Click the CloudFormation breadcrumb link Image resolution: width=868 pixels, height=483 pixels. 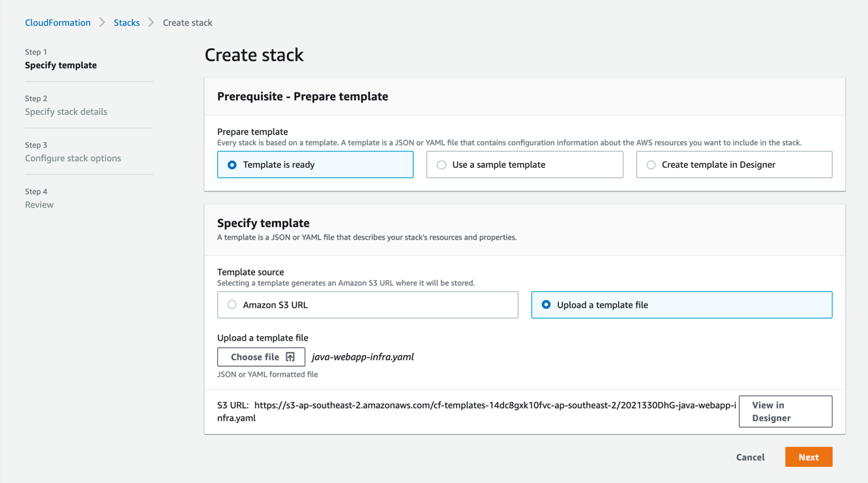[x=57, y=23]
